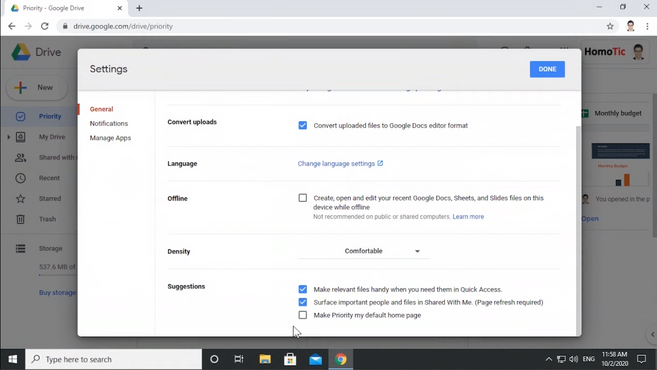
Task: Open the Learn more link under Offline
Action: tap(468, 217)
